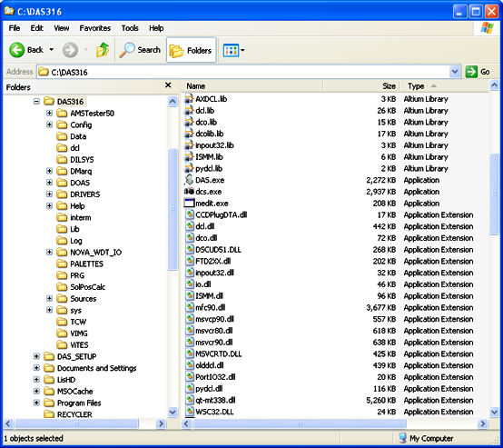Click the Windows flag logo icon

click(488, 28)
